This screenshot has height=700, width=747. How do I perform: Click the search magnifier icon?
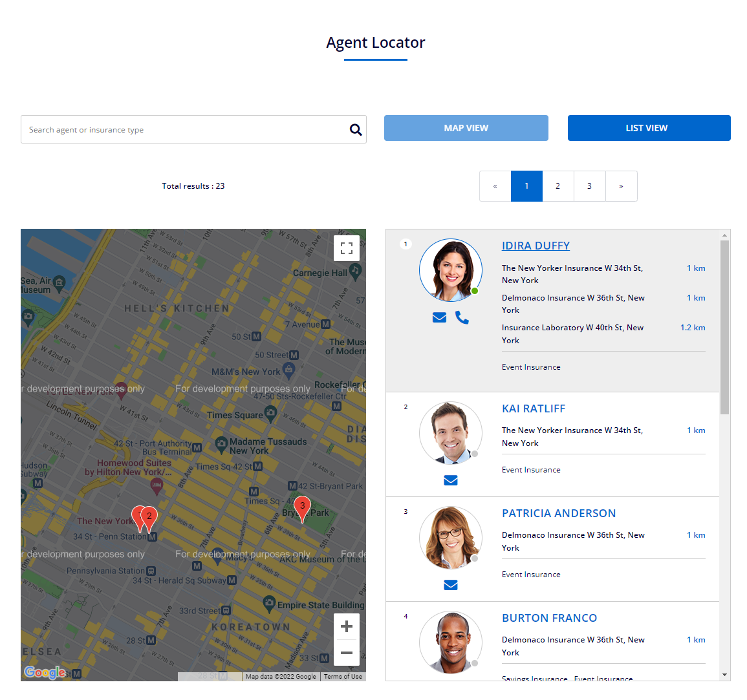pyautogui.click(x=356, y=130)
